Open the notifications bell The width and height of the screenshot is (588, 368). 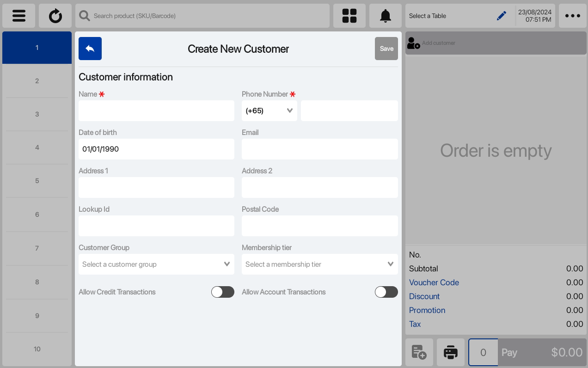pyautogui.click(x=385, y=15)
